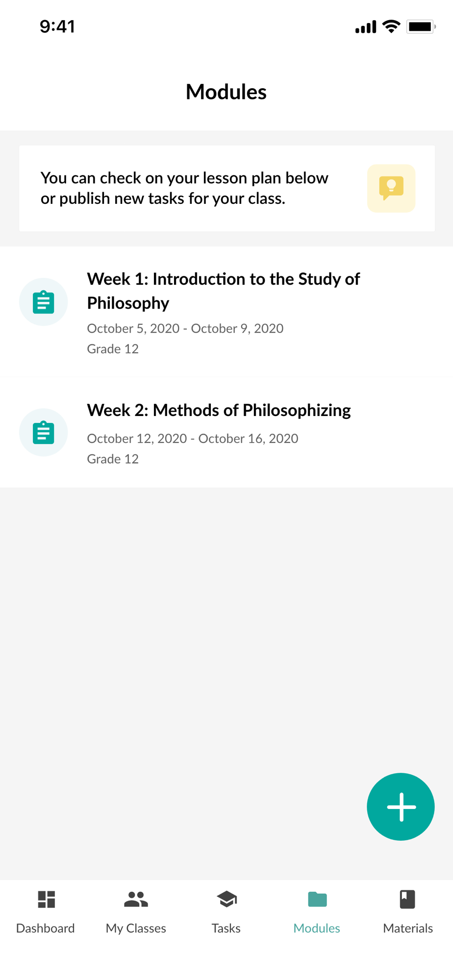Open Week 1: Introduction to Philosophy module
Screen dimensions: 453x980
(x=223, y=291)
